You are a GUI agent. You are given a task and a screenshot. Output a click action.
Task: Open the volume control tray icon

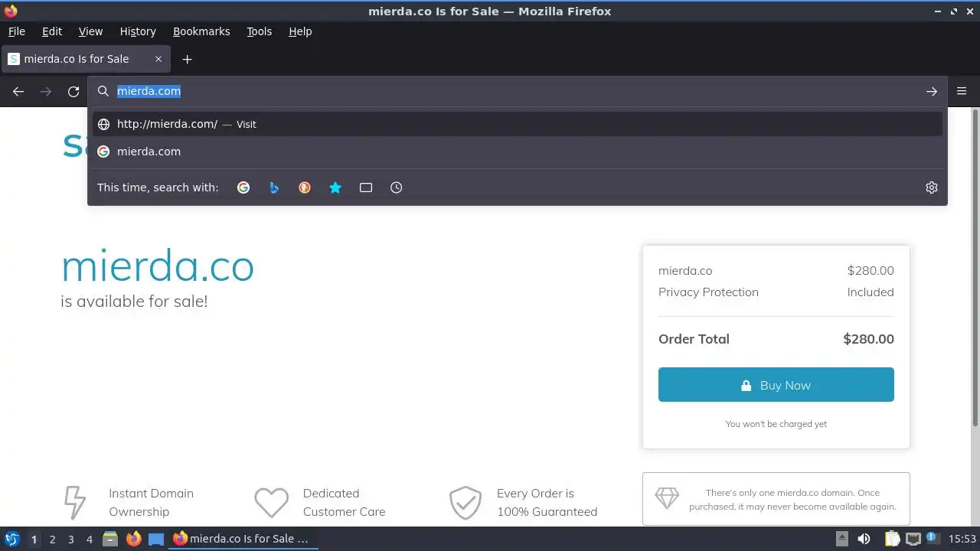[864, 539]
